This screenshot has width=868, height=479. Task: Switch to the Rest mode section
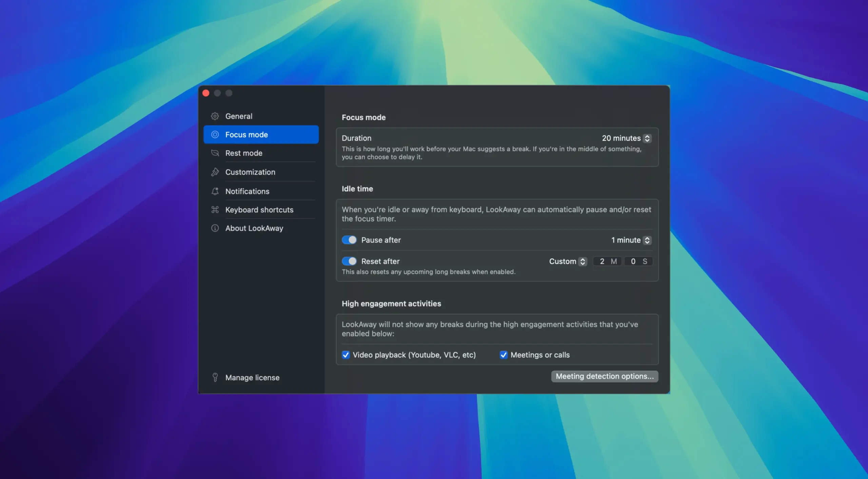[244, 153]
